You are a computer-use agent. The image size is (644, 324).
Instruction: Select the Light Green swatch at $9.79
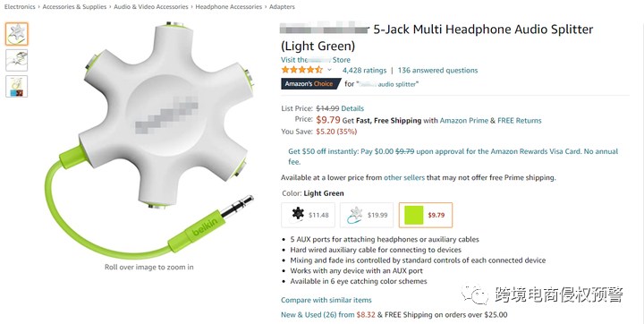pyautogui.click(x=426, y=215)
